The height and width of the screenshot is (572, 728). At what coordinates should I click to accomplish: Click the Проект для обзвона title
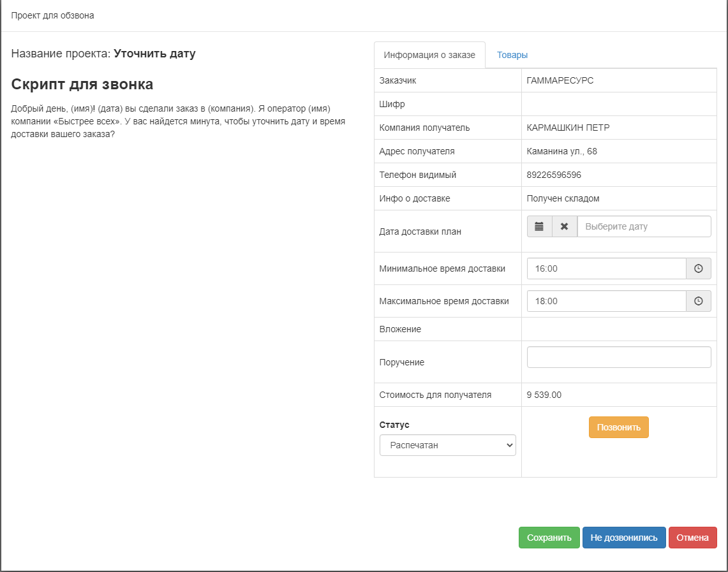pyautogui.click(x=52, y=15)
